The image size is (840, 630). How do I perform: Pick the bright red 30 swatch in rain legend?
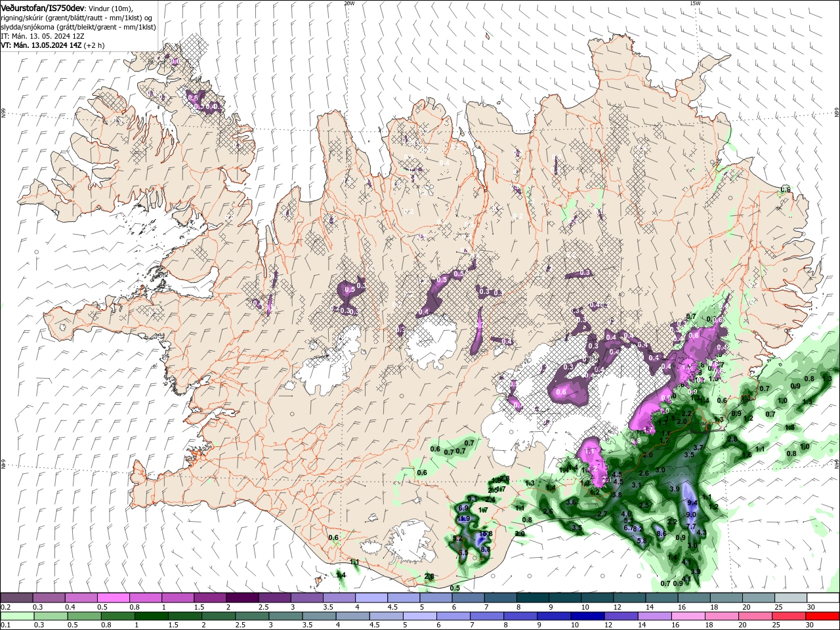tap(822, 616)
